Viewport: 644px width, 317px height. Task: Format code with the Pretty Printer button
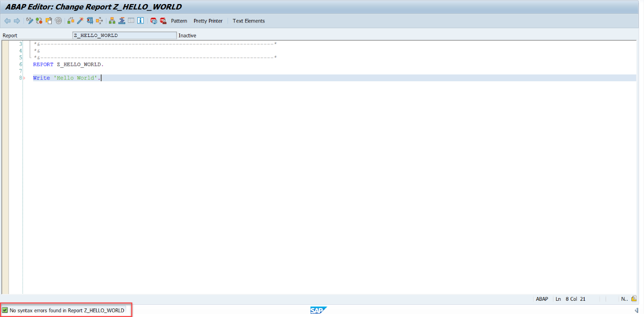click(x=208, y=20)
